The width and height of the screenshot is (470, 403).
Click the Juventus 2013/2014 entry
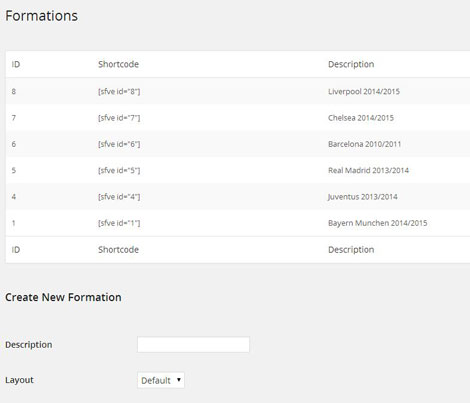tap(362, 197)
